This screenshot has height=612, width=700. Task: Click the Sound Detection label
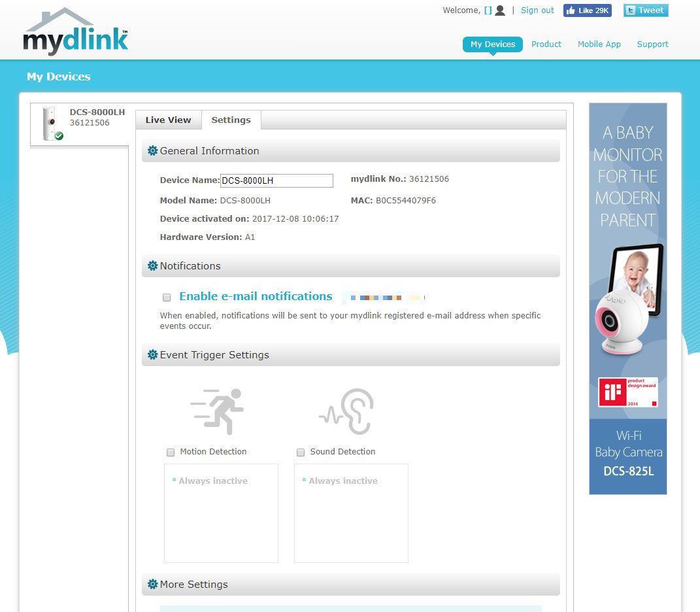tap(342, 452)
